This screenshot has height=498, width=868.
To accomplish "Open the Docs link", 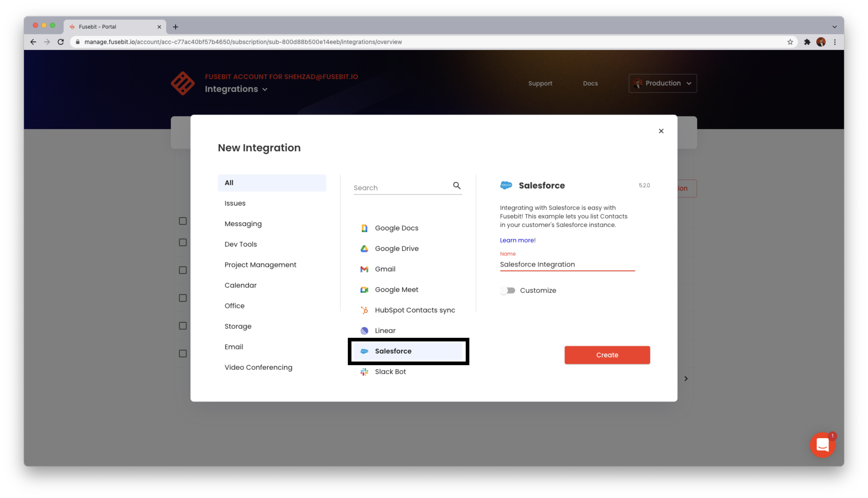I will point(590,83).
